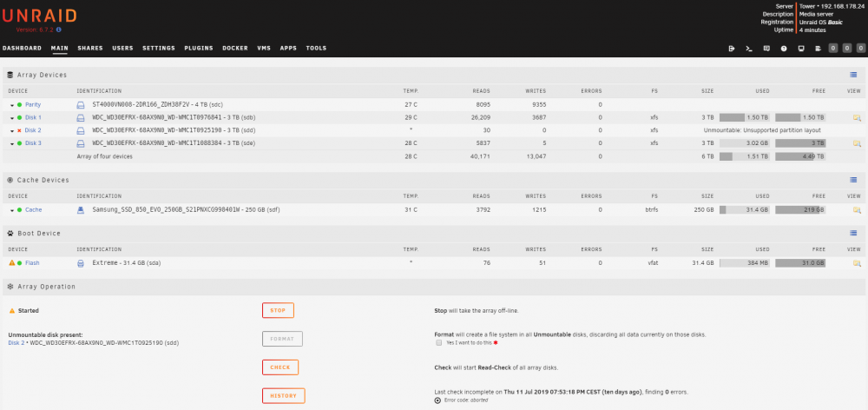Stop the array with STOP button
The height and width of the screenshot is (410, 868).
(x=278, y=310)
